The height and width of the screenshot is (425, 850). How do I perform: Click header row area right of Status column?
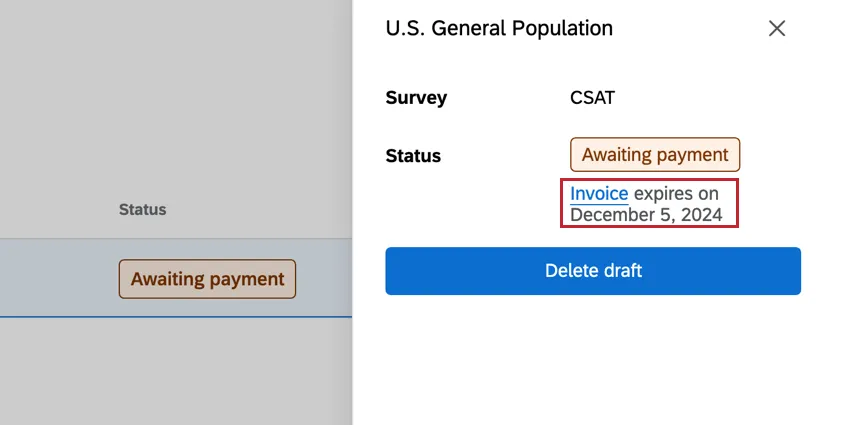260,210
